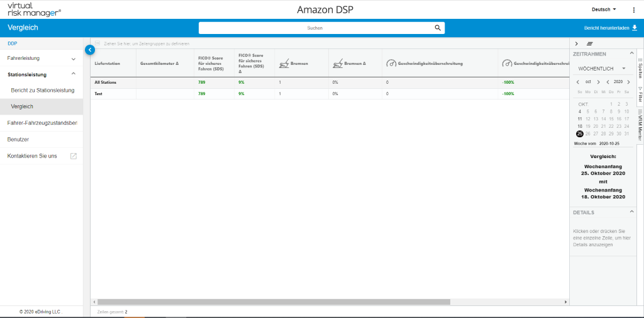Open the Kontaktieren Sie uns external link icon
This screenshot has height=318, width=644.
[x=74, y=156]
